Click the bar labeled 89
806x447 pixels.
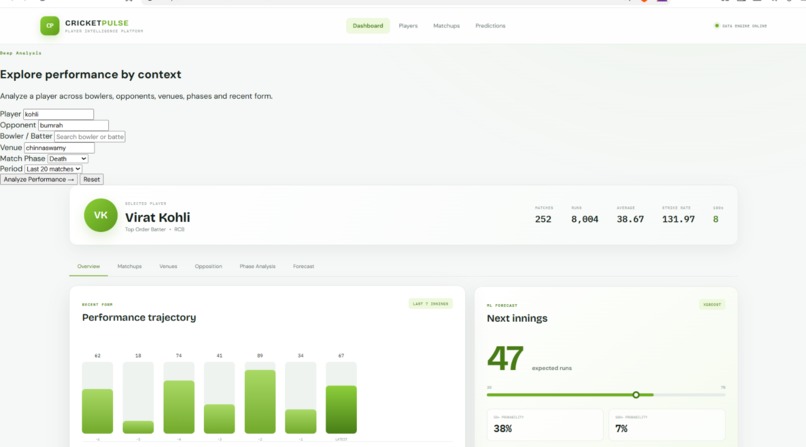[260, 402]
